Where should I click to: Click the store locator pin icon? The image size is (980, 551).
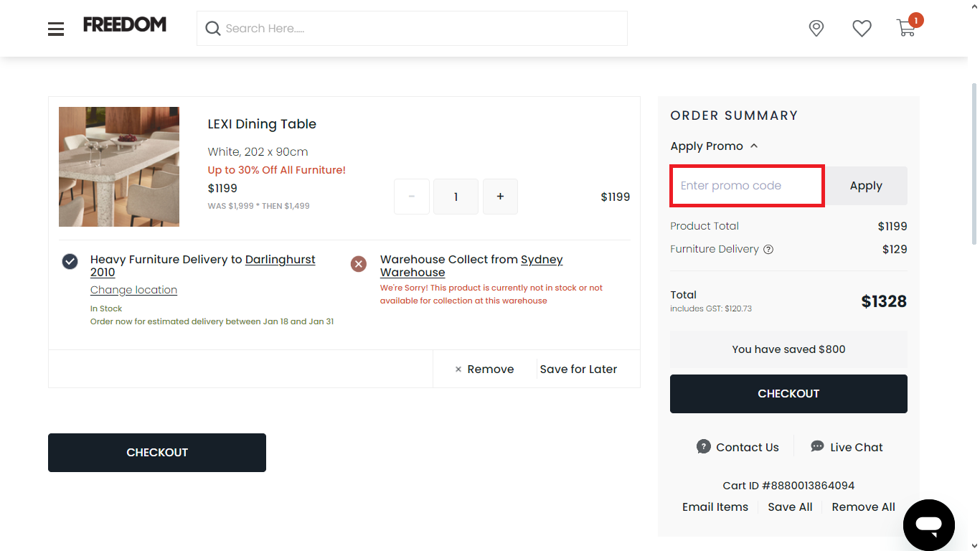pyautogui.click(x=816, y=28)
